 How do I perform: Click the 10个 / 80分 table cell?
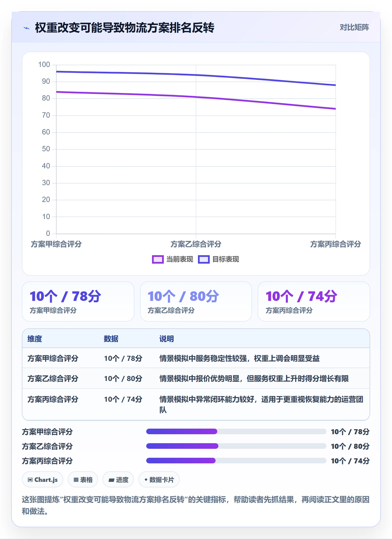123,378
